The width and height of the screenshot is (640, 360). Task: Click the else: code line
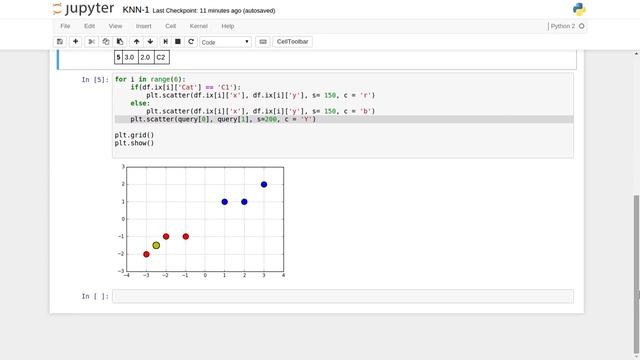coord(140,103)
